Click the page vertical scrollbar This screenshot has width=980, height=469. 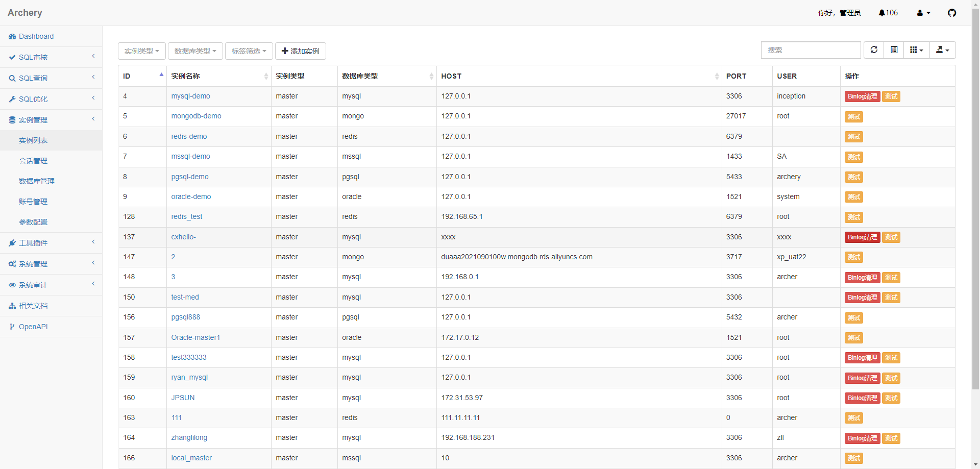[975, 199]
